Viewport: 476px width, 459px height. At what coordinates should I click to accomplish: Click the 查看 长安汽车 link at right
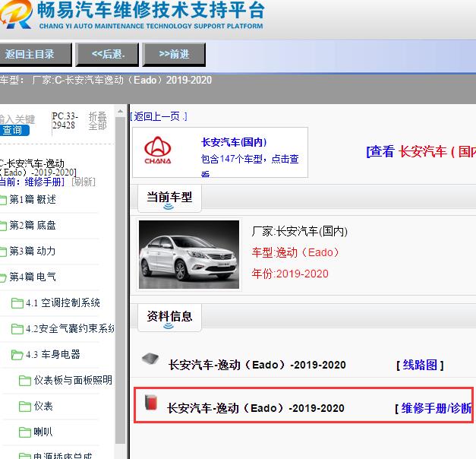(x=421, y=151)
